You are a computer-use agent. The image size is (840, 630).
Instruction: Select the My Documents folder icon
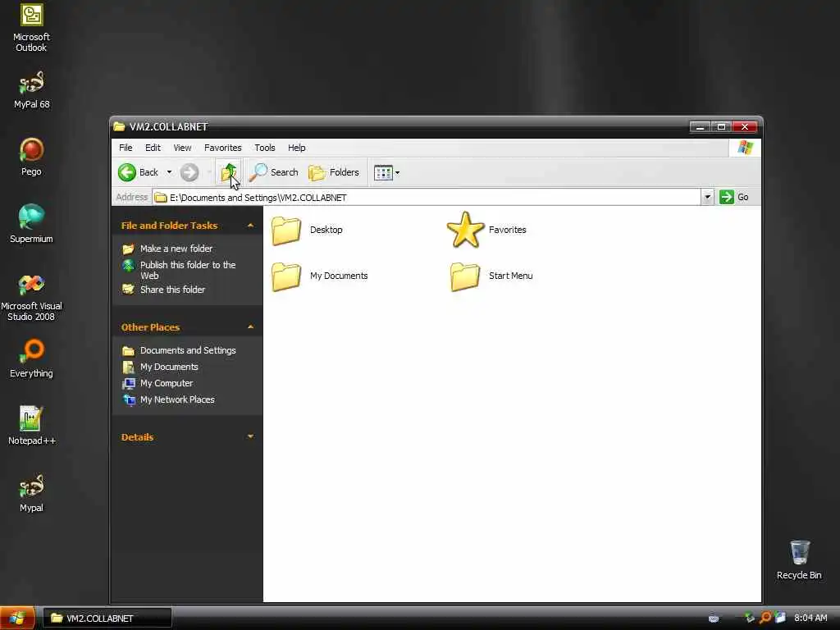286,276
